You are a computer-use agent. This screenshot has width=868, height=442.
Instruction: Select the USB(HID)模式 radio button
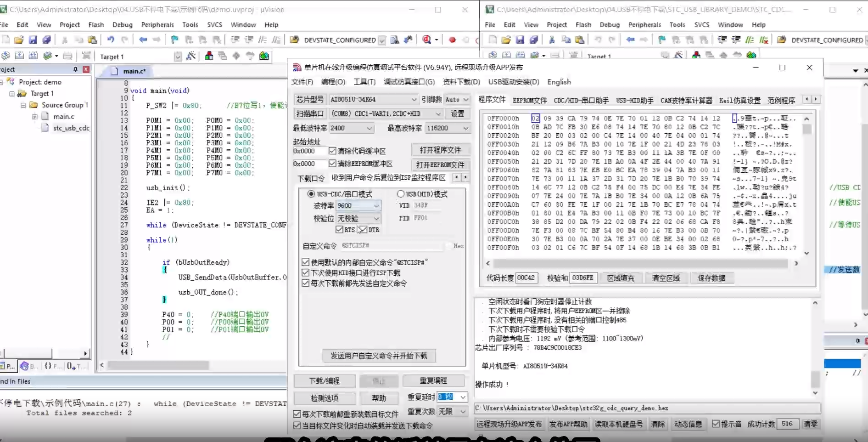click(401, 194)
